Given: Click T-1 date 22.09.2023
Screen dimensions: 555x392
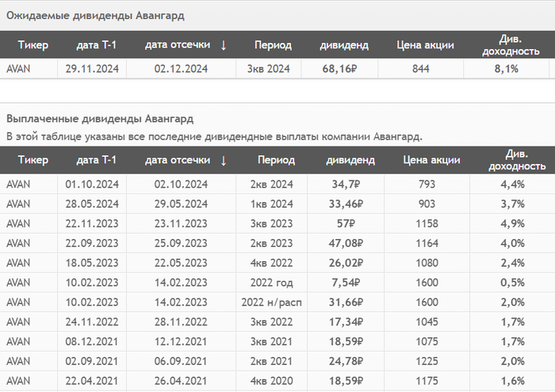Looking at the screenshot, I should pyautogui.click(x=92, y=243).
